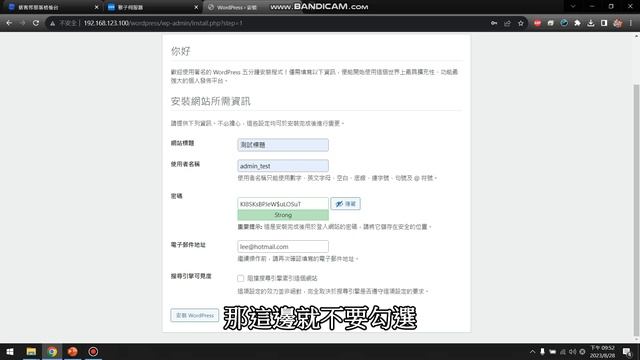640x360 pixels.
Task: Open the Windows Start menu
Action: (10, 352)
